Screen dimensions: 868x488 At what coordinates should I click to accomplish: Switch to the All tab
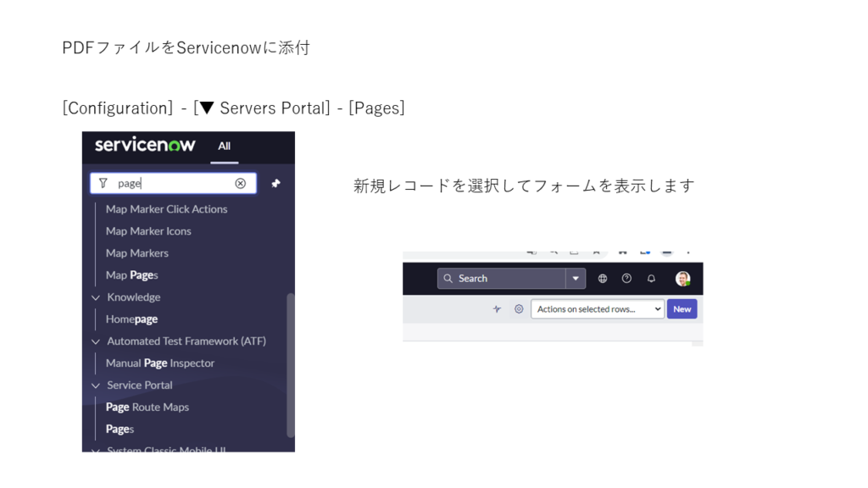(x=224, y=146)
